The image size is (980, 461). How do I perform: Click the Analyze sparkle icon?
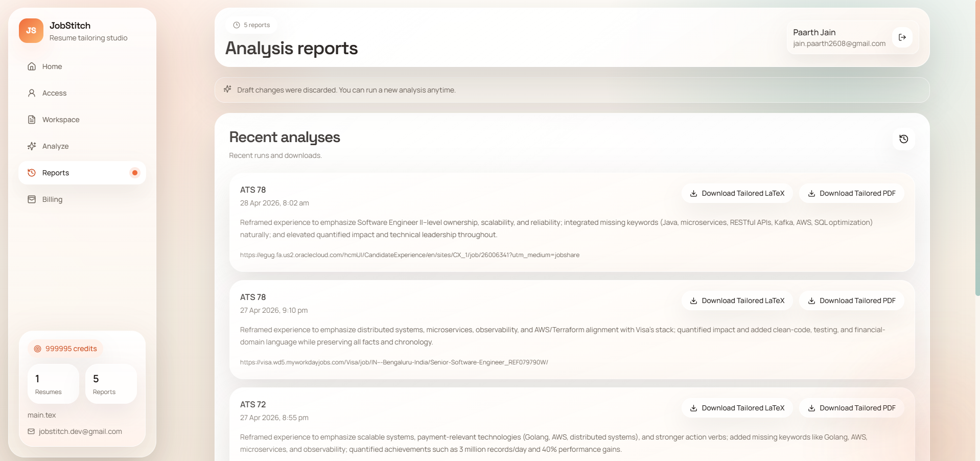[32, 146]
